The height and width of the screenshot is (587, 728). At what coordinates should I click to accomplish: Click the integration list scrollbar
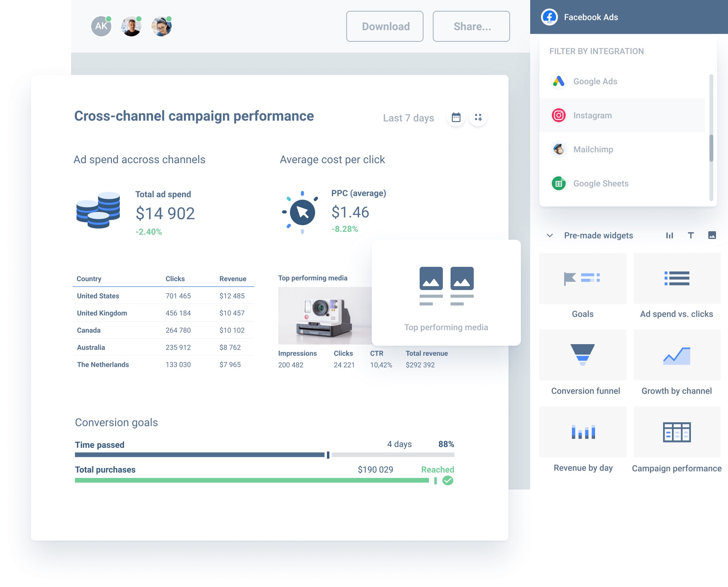click(711, 148)
